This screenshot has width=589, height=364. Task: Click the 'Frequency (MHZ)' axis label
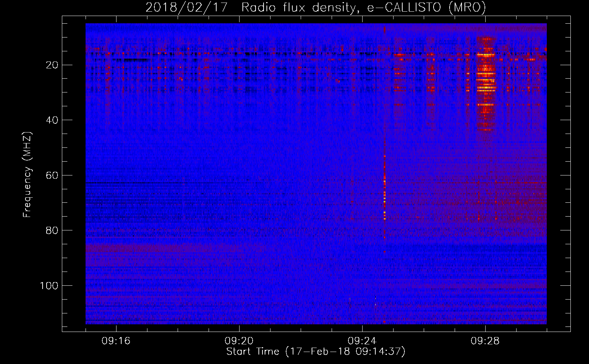[x=27, y=175]
